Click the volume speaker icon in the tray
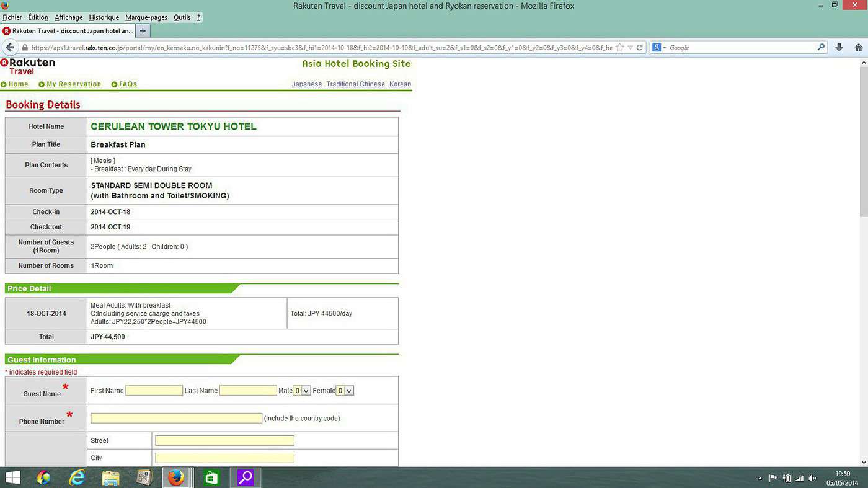 tap(812, 478)
